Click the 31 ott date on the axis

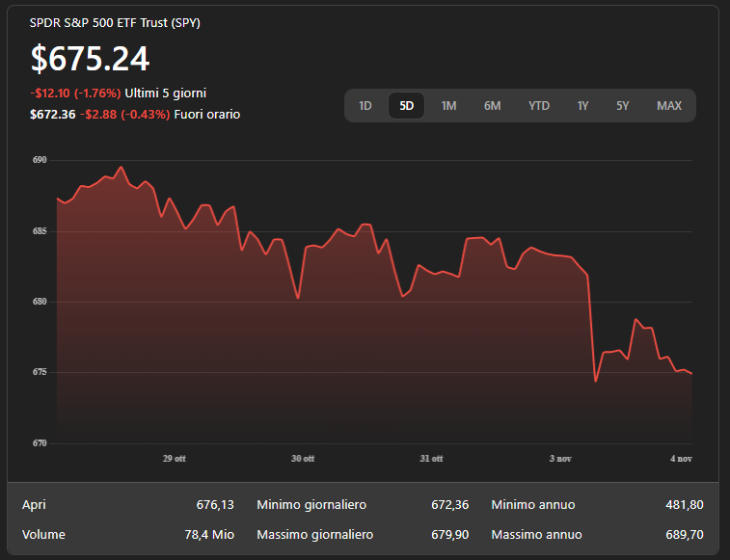(x=432, y=459)
